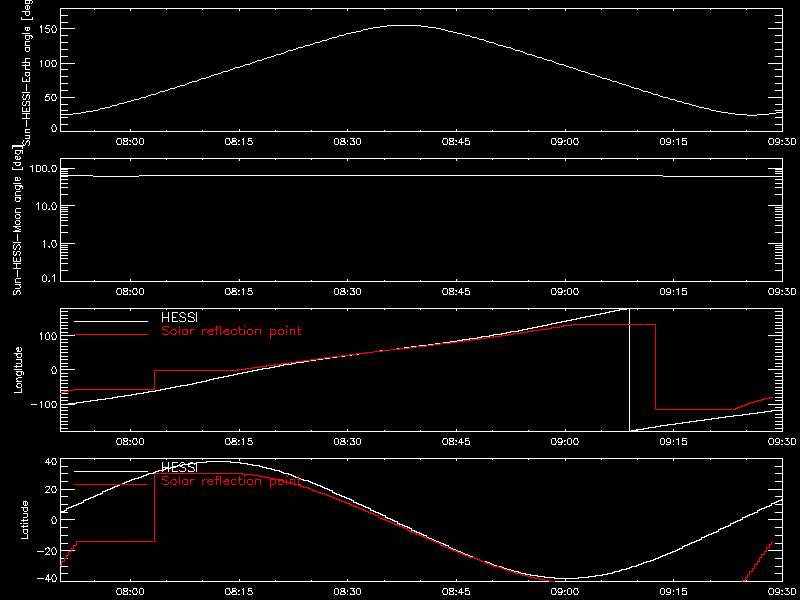The image size is (800, 600).
Task: Click white HESSI legend line in Longitude plot
Action: (111, 321)
